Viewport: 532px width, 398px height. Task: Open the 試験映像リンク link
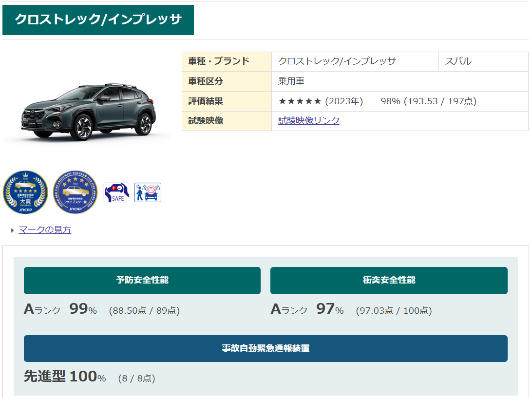[x=309, y=120]
